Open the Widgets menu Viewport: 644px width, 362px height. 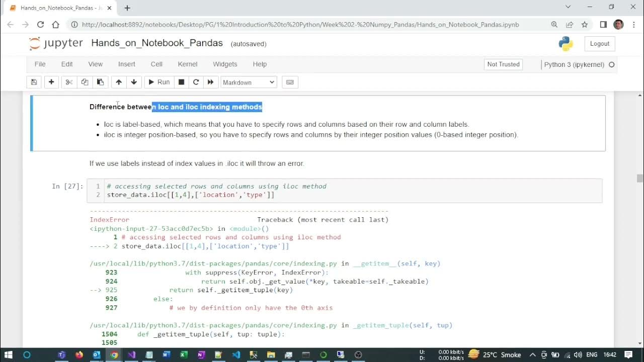point(225,64)
